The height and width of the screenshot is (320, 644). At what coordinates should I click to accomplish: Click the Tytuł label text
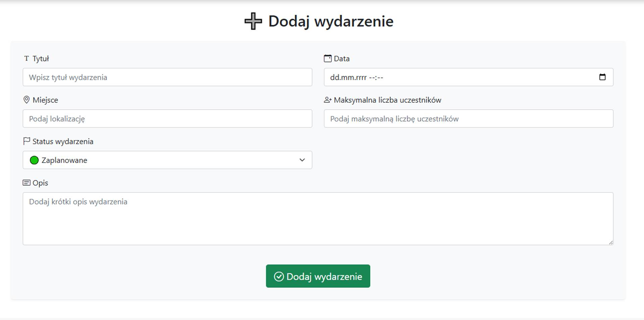(41, 58)
